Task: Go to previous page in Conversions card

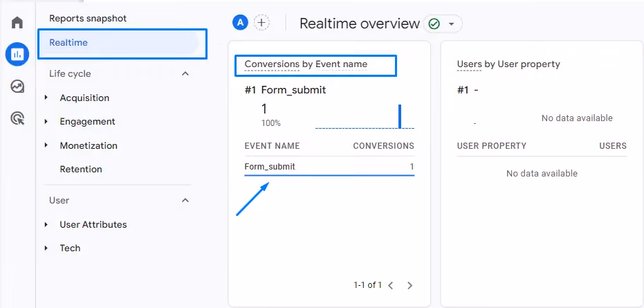Action: (391, 285)
